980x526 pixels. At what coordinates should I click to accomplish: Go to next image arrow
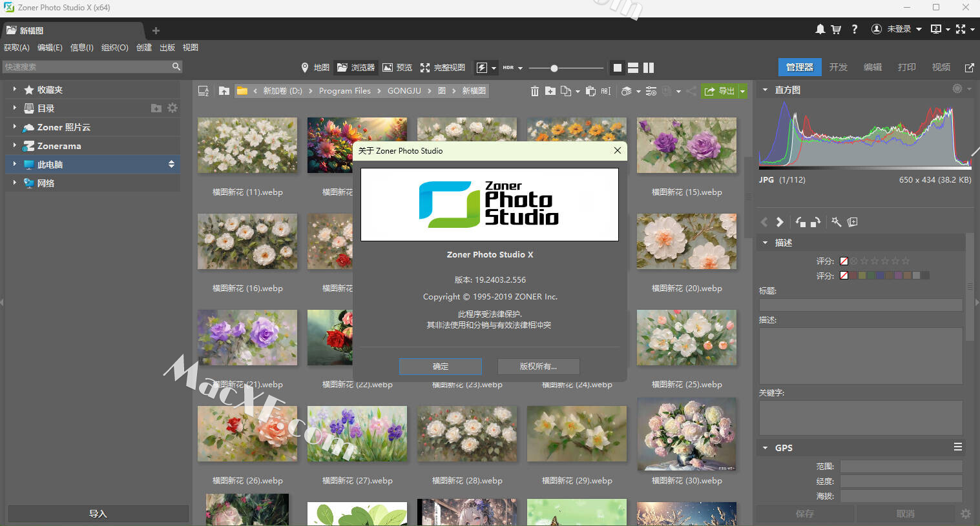(x=780, y=222)
